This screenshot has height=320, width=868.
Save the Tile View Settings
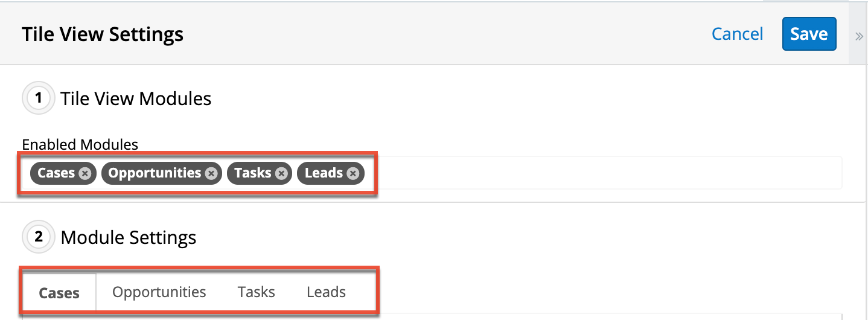click(809, 34)
